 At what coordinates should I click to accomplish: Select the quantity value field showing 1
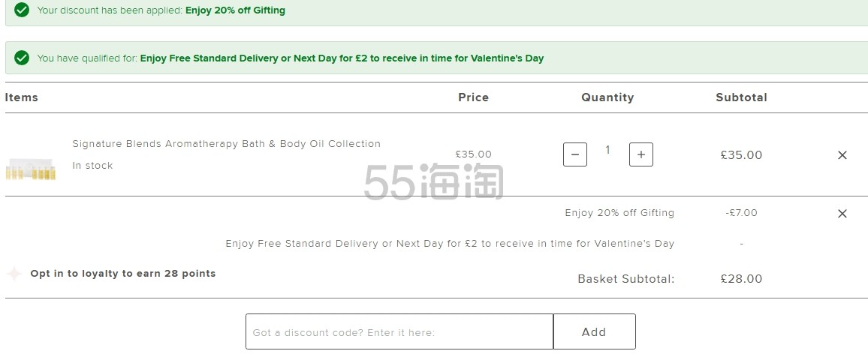point(607,150)
